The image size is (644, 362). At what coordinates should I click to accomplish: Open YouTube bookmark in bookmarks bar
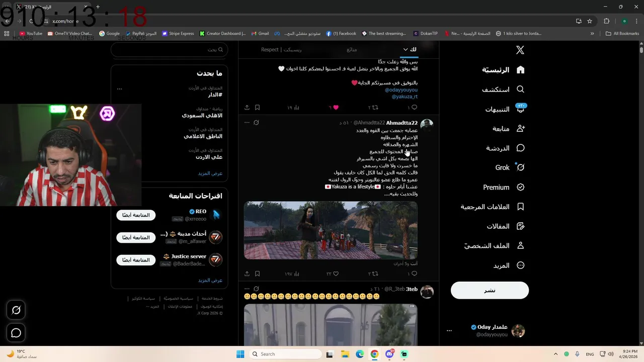pos(31,34)
